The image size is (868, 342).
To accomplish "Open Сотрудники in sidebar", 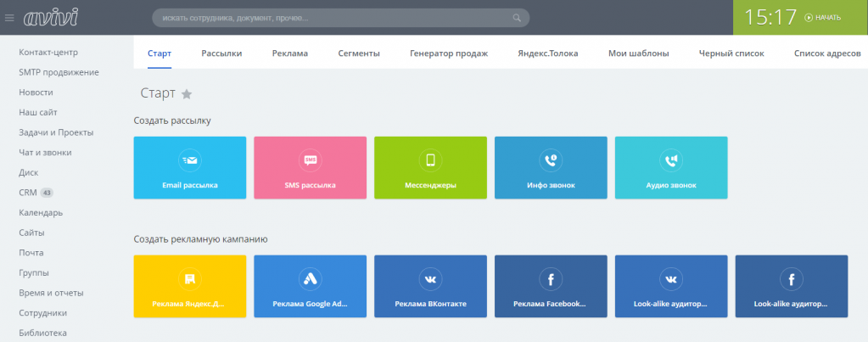I will pyautogui.click(x=43, y=313).
